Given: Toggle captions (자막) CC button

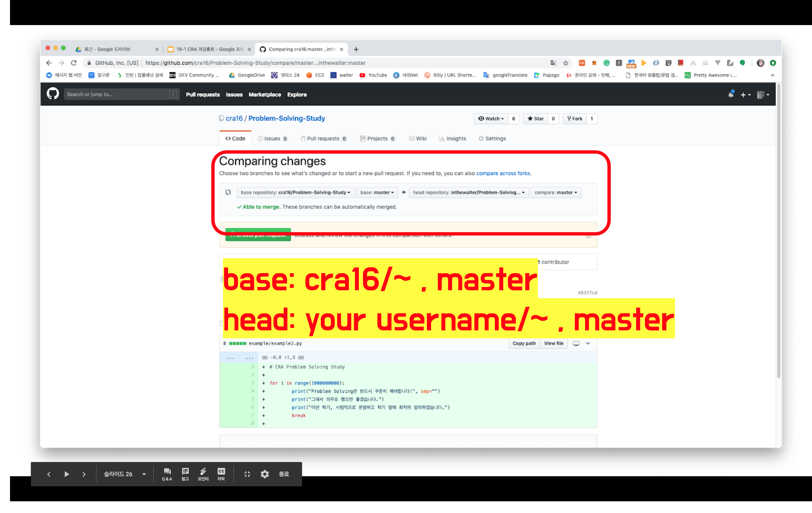Looking at the screenshot, I should click(x=221, y=474).
